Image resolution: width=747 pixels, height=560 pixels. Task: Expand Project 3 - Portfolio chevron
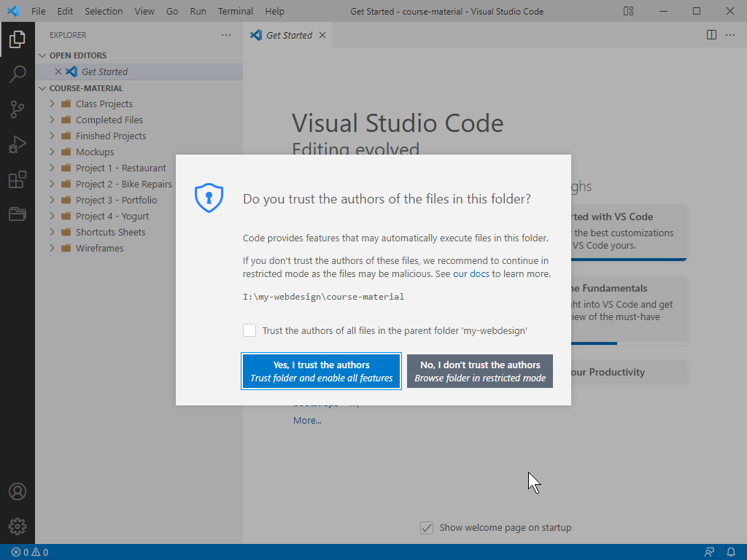pos(53,200)
